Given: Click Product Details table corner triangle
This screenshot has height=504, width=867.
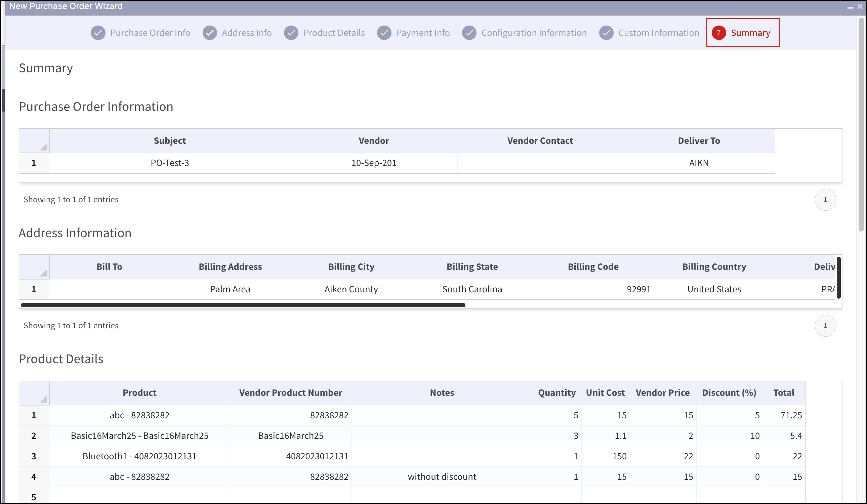Looking at the screenshot, I should pyautogui.click(x=43, y=399).
